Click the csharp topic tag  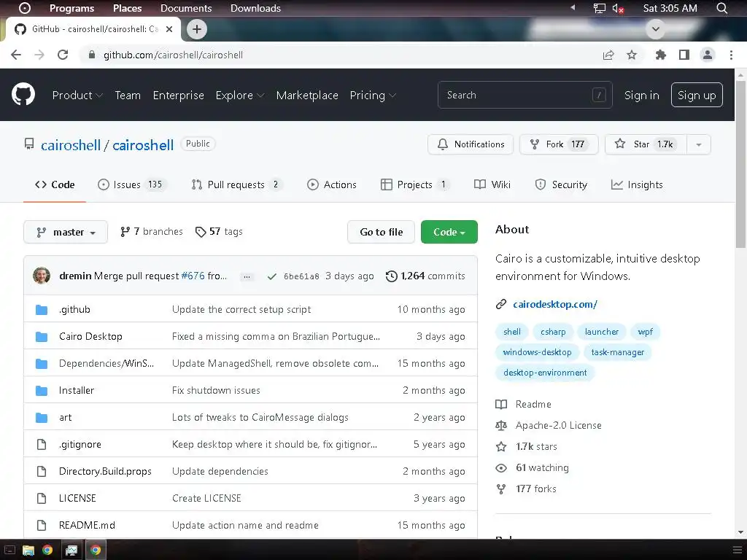pos(553,332)
